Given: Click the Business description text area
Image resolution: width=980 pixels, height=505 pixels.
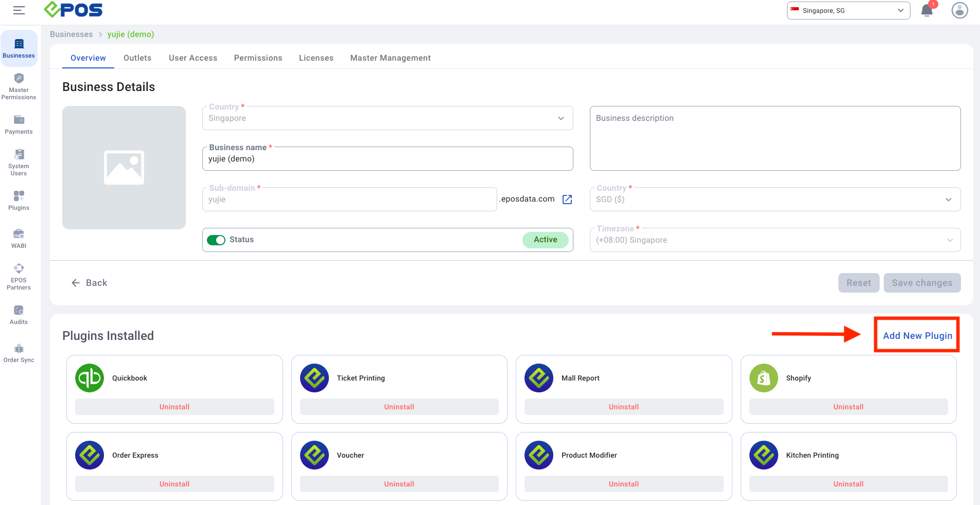Looking at the screenshot, I should pyautogui.click(x=775, y=138).
